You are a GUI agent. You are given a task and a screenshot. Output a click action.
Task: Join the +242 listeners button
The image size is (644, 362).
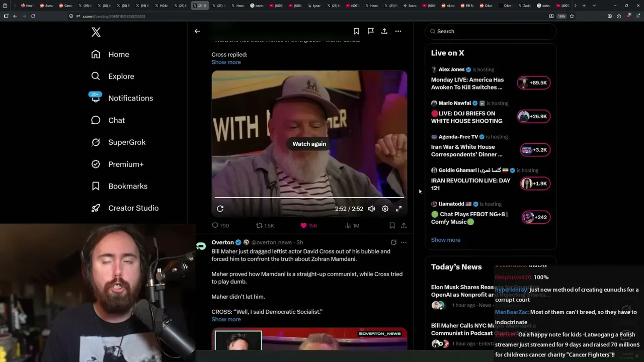tap(536, 217)
